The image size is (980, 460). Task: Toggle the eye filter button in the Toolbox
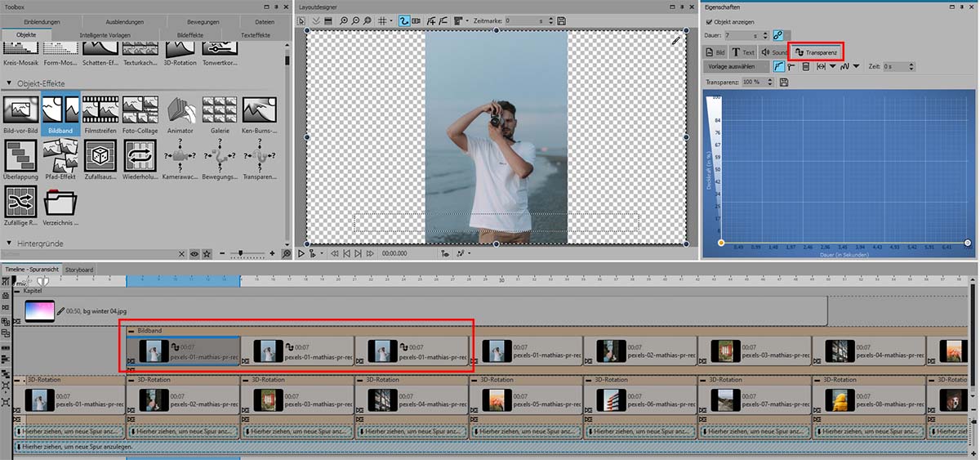(x=194, y=254)
